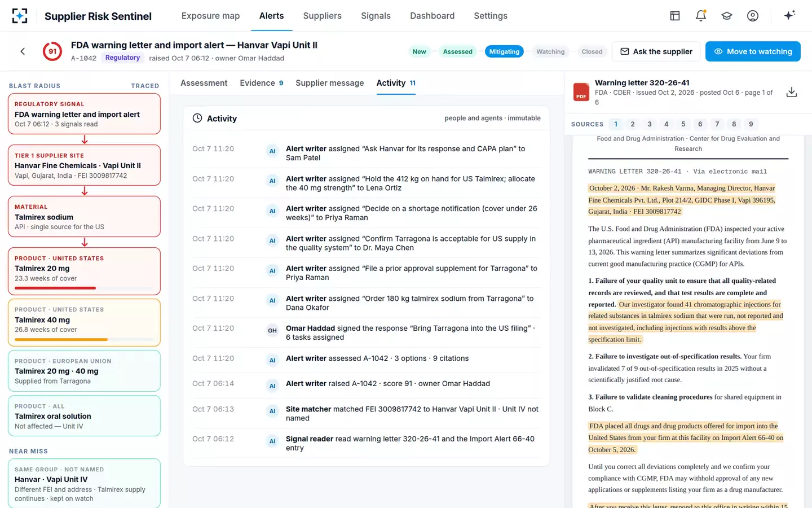Open the layout panel icon in header
Image resolution: width=812 pixels, height=508 pixels.
[x=675, y=16]
